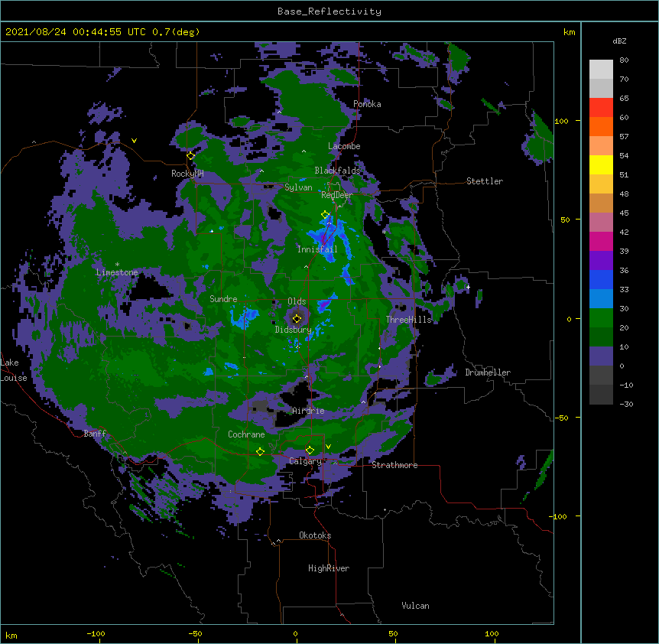Click the Cochrane city label

pos(246,434)
